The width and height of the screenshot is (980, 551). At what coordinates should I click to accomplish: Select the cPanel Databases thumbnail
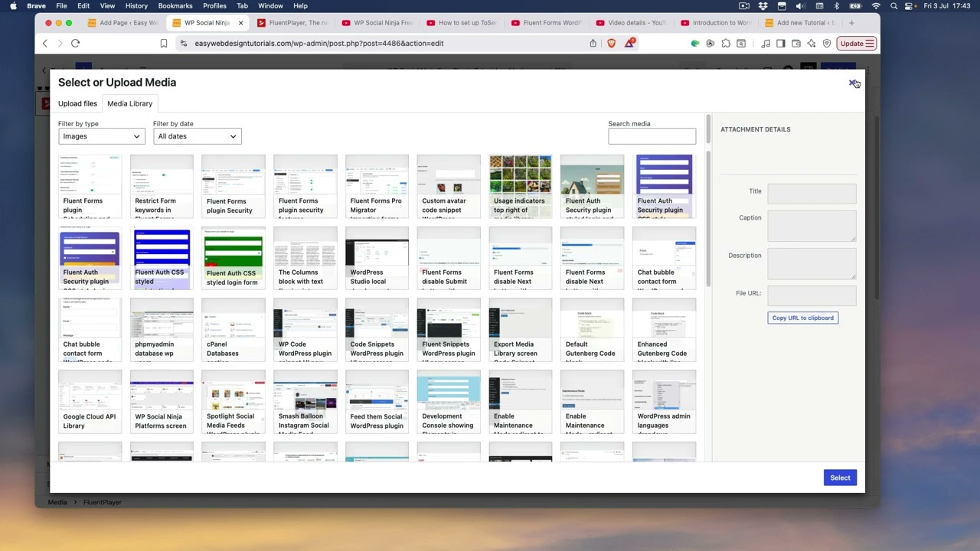(x=234, y=330)
